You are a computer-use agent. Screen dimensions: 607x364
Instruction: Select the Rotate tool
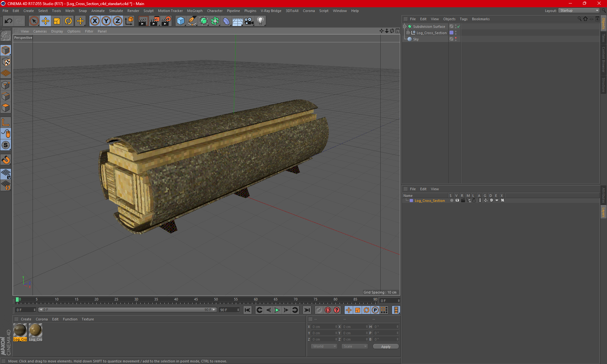tap(68, 21)
